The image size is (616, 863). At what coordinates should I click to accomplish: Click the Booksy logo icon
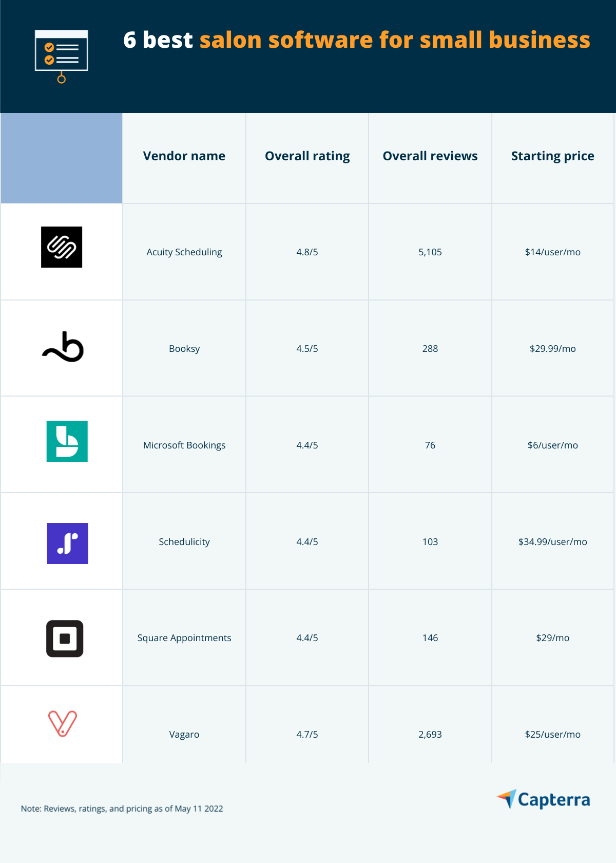[63, 347]
